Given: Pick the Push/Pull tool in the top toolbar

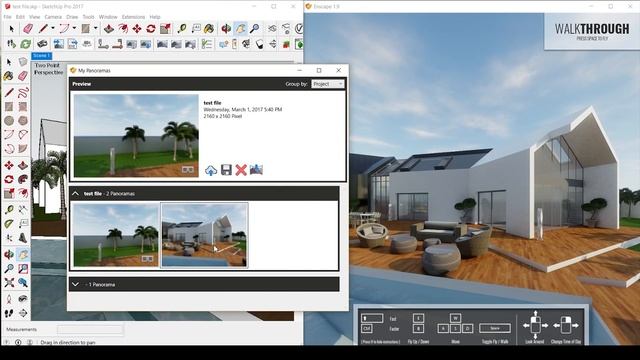Looking at the screenshot, I should 108,29.
